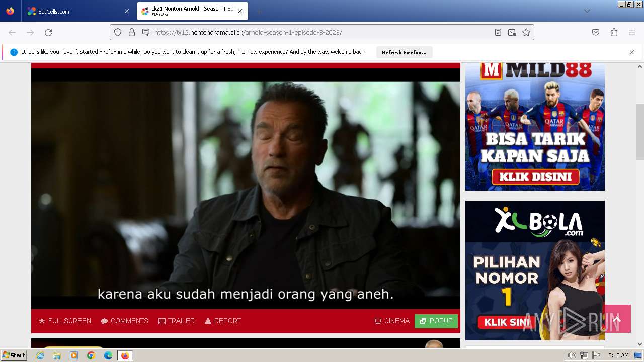Select the Lk21 Nonton Arnold tab
The height and width of the screenshot is (362, 644).
click(192, 11)
